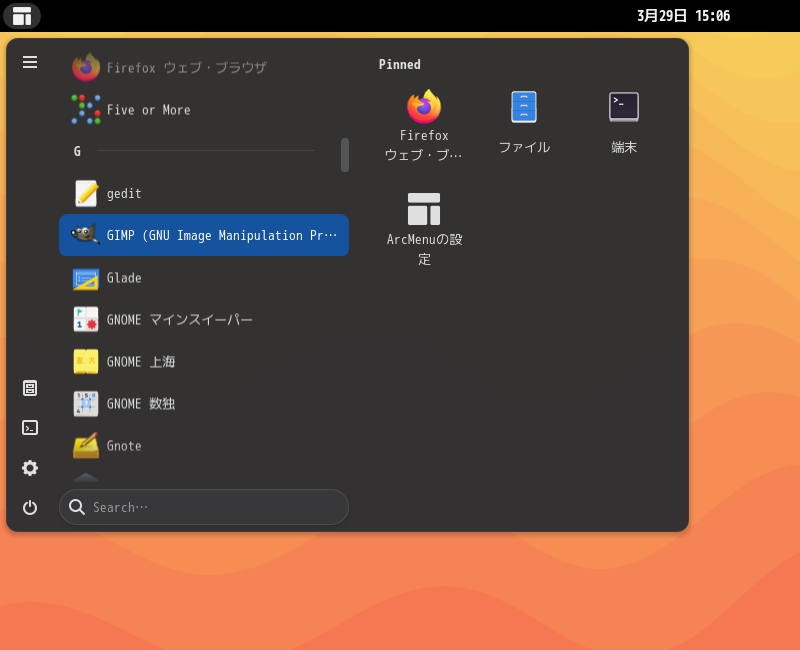Open GIMP image editor entry
Viewport: 800px width, 650px height.
[204, 235]
